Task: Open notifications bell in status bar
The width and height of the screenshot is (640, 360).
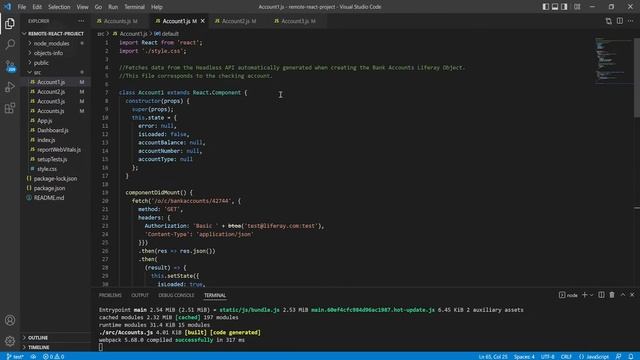Action: [x=631, y=356]
